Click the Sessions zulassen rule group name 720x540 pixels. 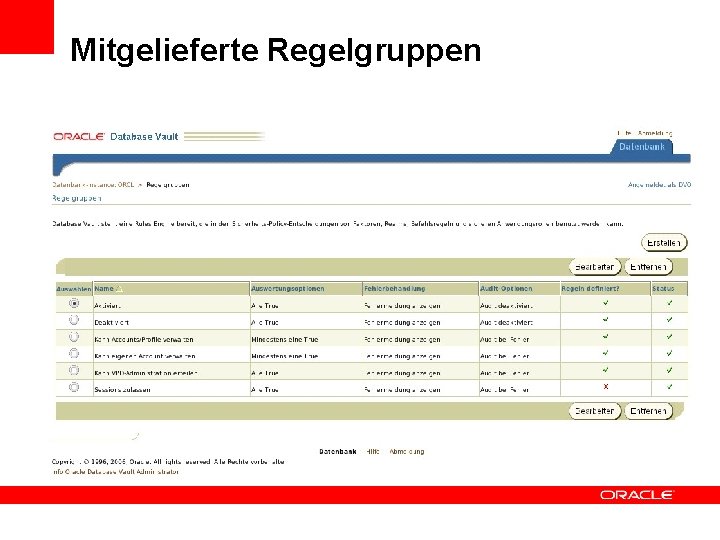122,390
